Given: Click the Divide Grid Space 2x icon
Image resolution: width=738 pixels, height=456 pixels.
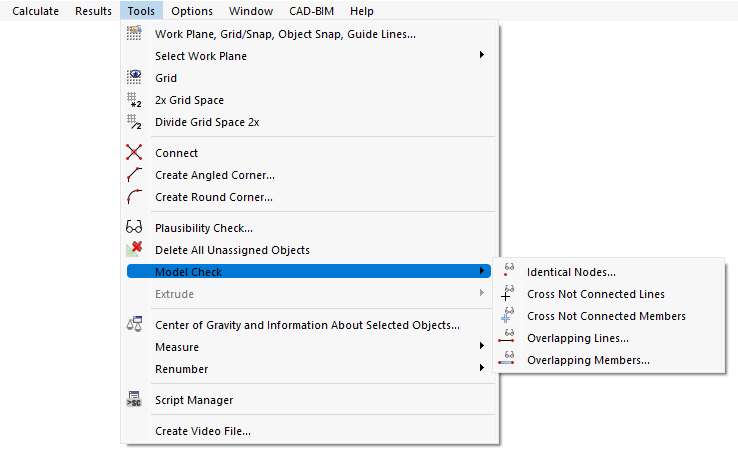Looking at the screenshot, I should [x=134, y=122].
